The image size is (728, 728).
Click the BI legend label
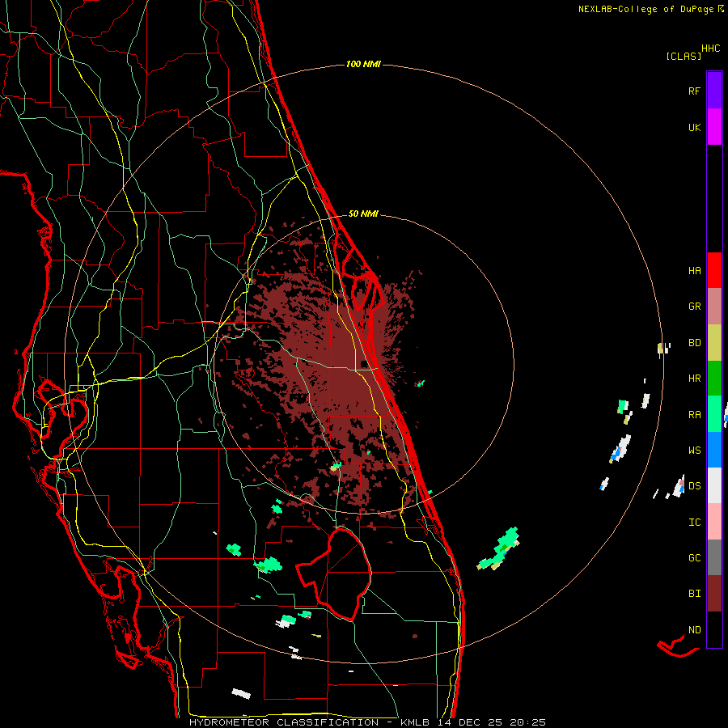[694, 594]
